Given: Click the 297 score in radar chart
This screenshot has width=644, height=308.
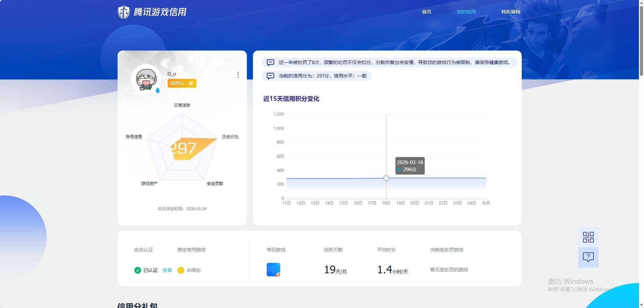Looking at the screenshot, I should 183,148.
